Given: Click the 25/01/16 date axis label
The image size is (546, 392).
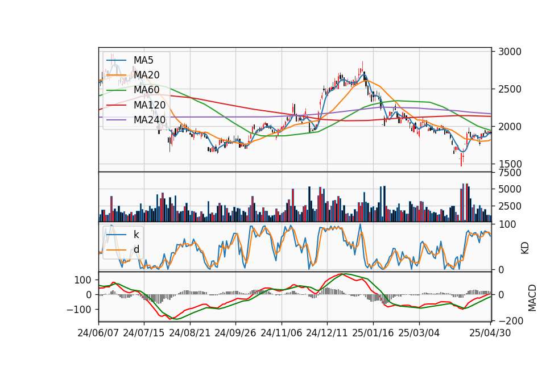Looking at the screenshot, I should click(373, 333).
